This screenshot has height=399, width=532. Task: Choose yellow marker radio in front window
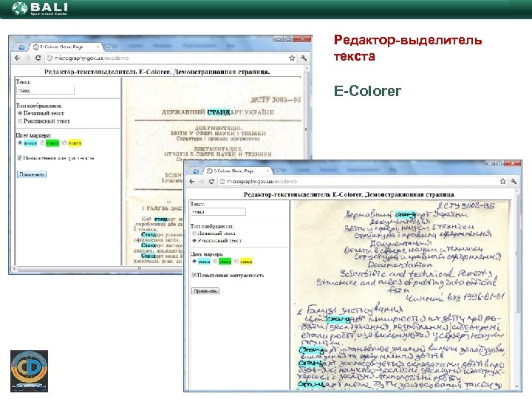pyautogui.click(x=236, y=262)
